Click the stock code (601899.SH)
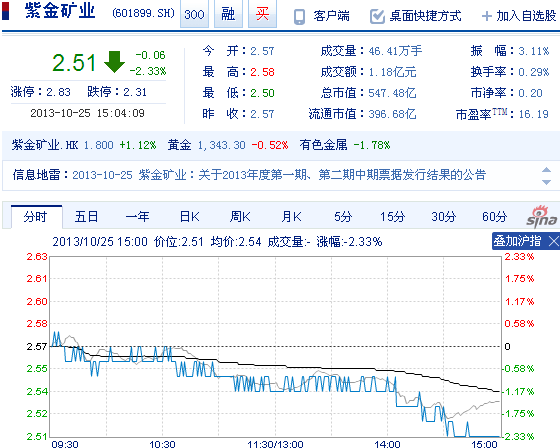Screen dimensions: 560x448 (x=143, y=13)
